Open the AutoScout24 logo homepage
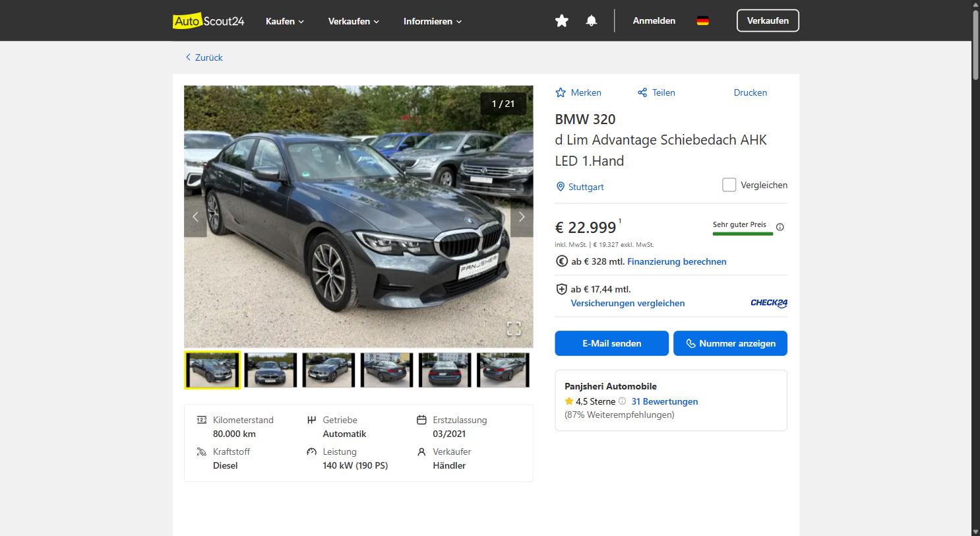 coord(208,21)
